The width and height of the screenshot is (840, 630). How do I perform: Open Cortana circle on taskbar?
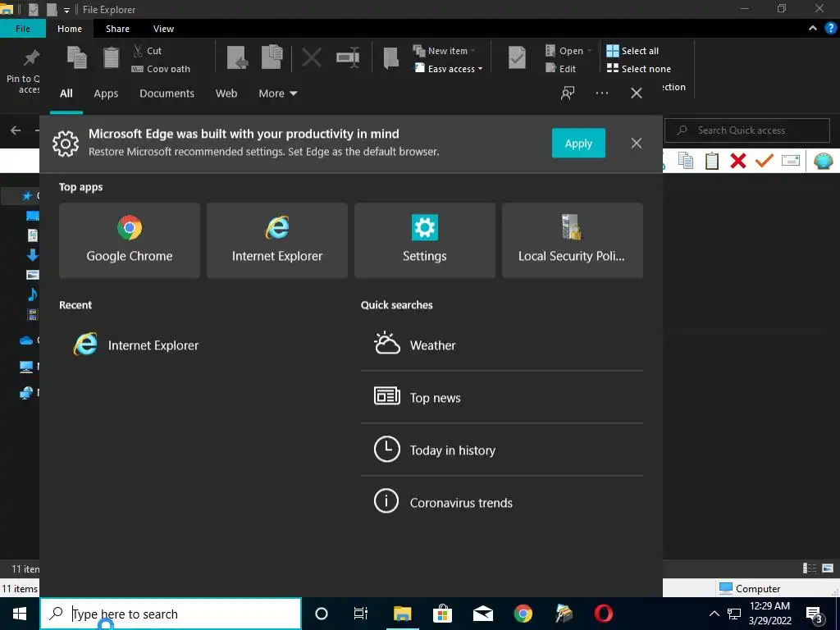click(322, 614)
